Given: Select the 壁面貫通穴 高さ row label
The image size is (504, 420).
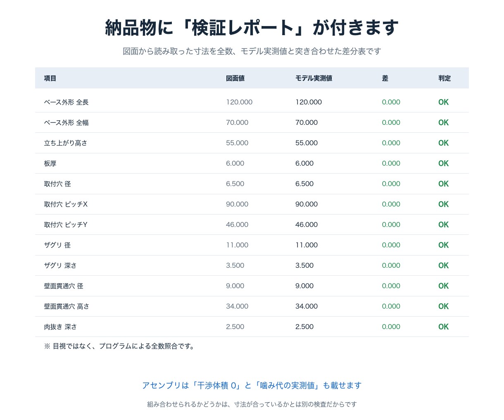Looking at the screenshot, I should [x=67, y=306].
